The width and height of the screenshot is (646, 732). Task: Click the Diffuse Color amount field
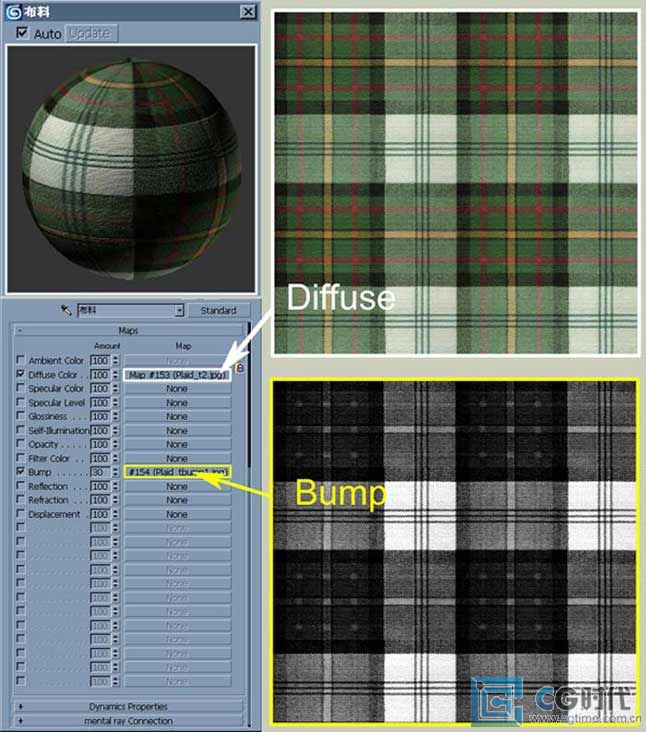(100, 375)
